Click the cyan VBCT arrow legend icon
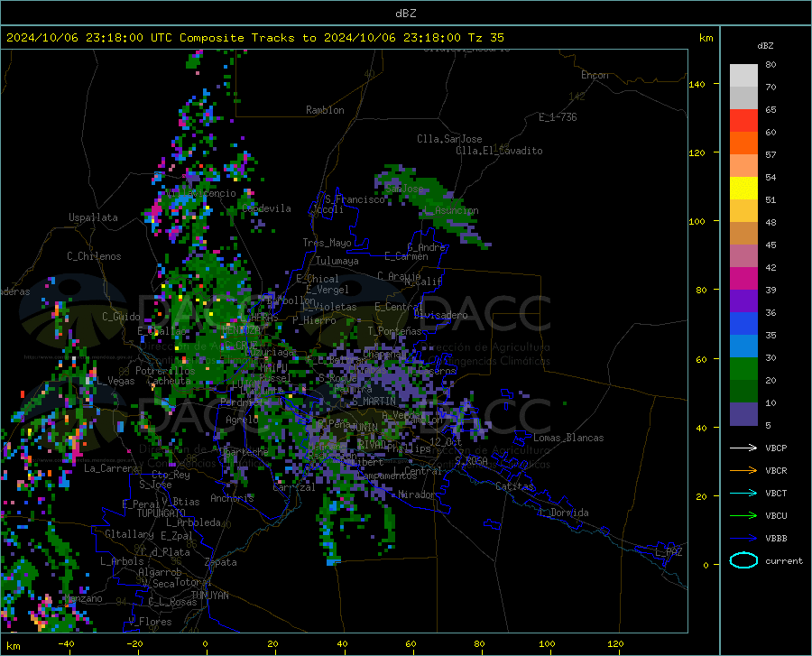Image resolution: width=812 pixels, height=656 pixels. click(743, 493)
